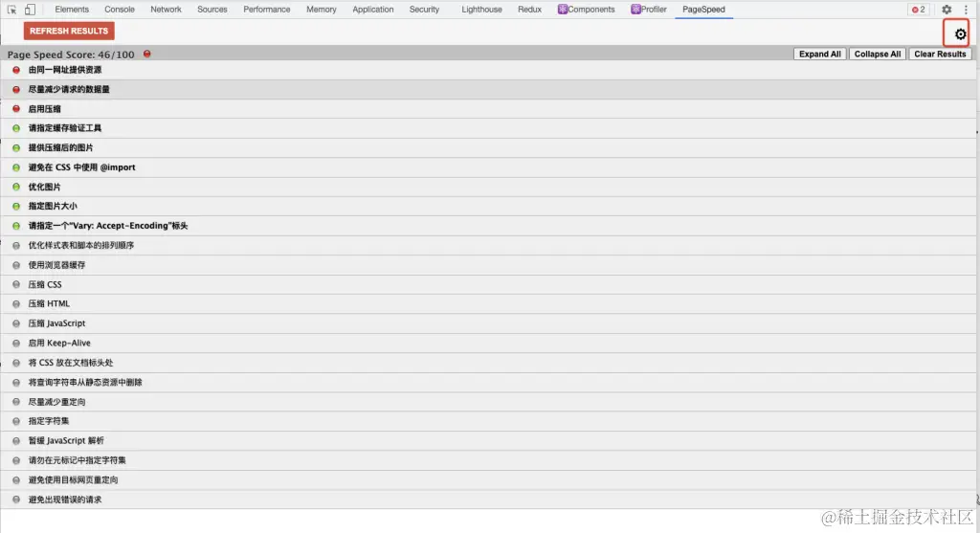Select the 避免出现错误的请求 row
Image resolution: width=980 pixels, height=533 pixels.
click(488, 500)
